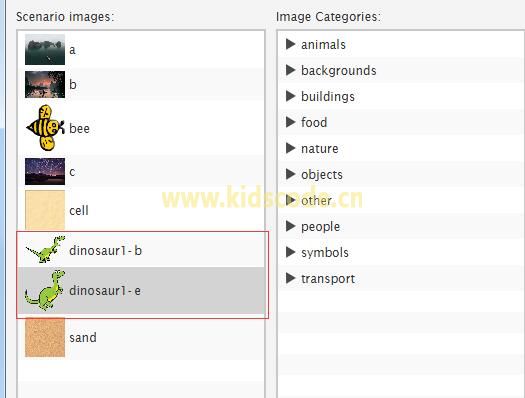This screenshot has height=398, width=525.
Task: Expand the buildings category triangle
Action: (290, 96)
